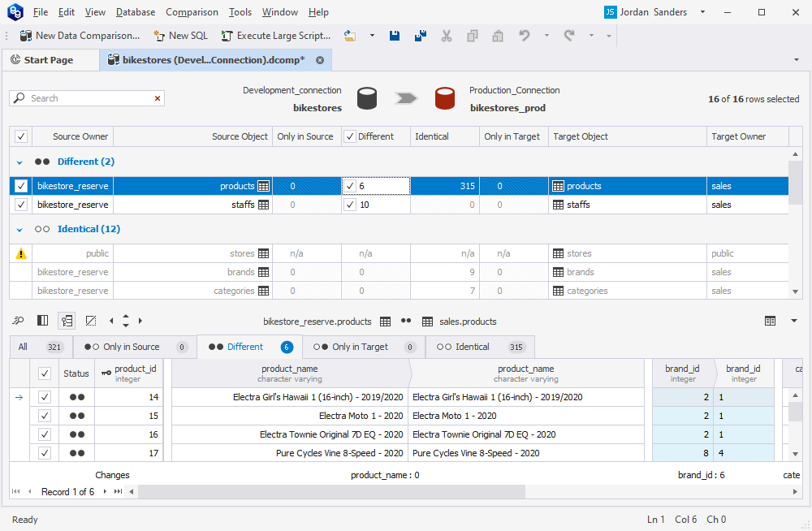Toggle the select-all checkbox in grid header
This screenshot has height=531, width=812.
click(x=21, y=136)
